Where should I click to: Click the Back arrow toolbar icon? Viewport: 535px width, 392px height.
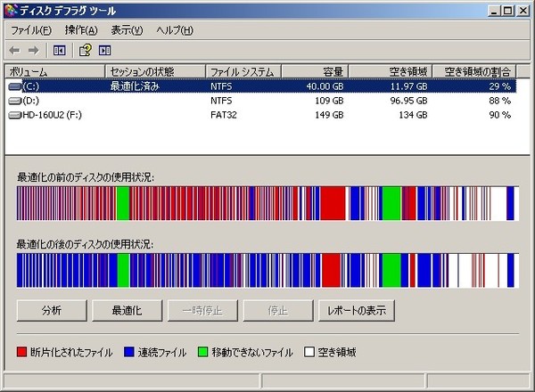coord(14,50)
